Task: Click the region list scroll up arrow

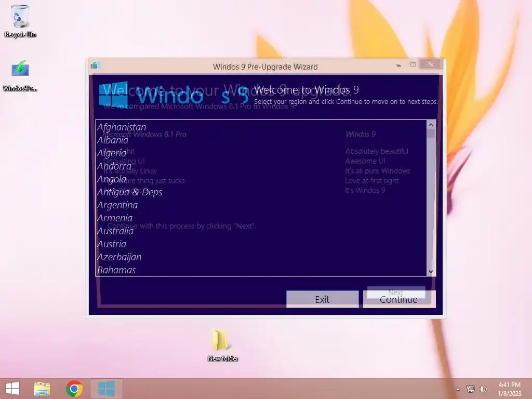Action: pyautogui.click(x=431, y=125)
